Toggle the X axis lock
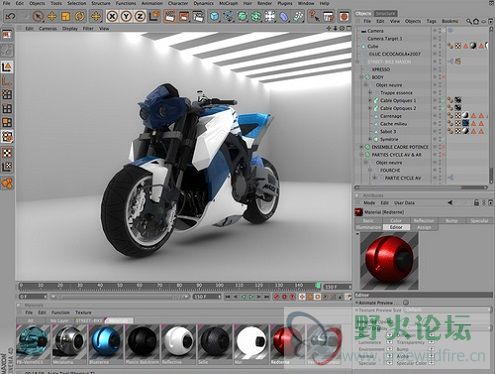The width and height of the screenshot is (495, 374). coord(113,16)
